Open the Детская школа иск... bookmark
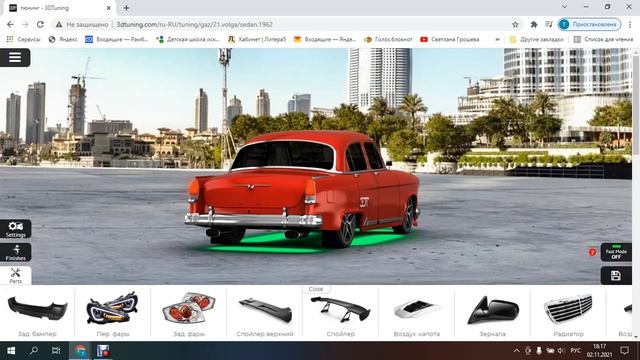Viewport: 640px width, 360px height. click(x=189, y=40)
